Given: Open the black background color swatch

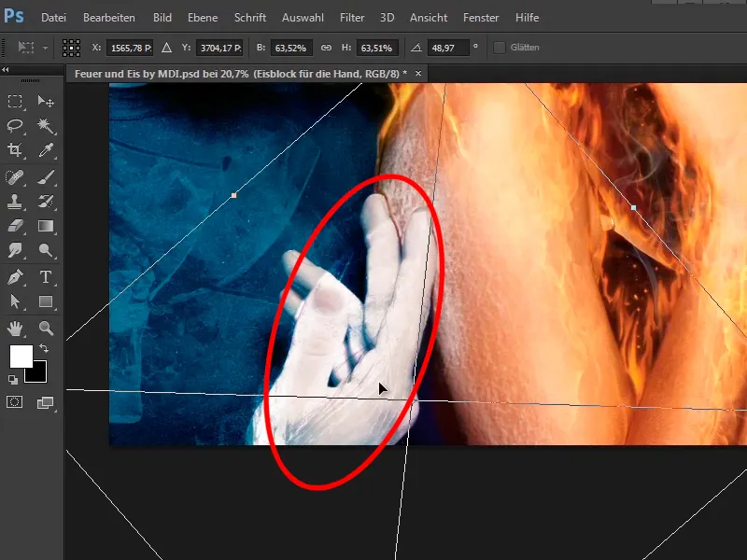Looking at the screenshot, I should 39,374.
